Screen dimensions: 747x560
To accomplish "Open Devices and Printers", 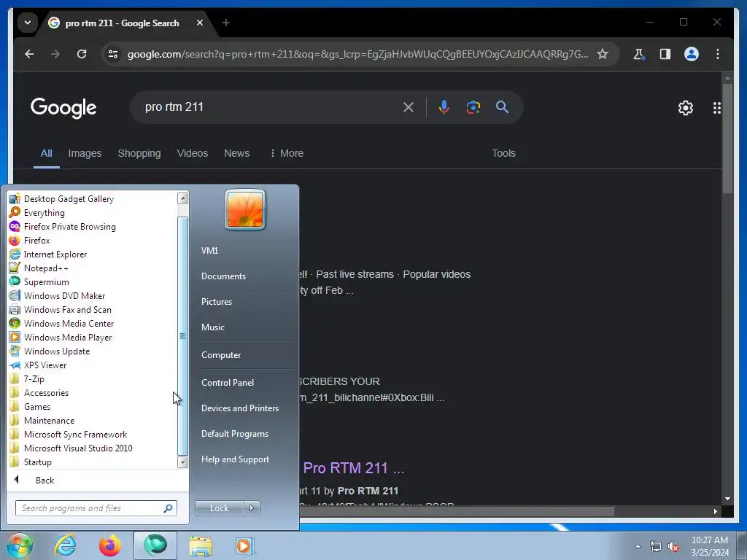I will coord(239,408).
